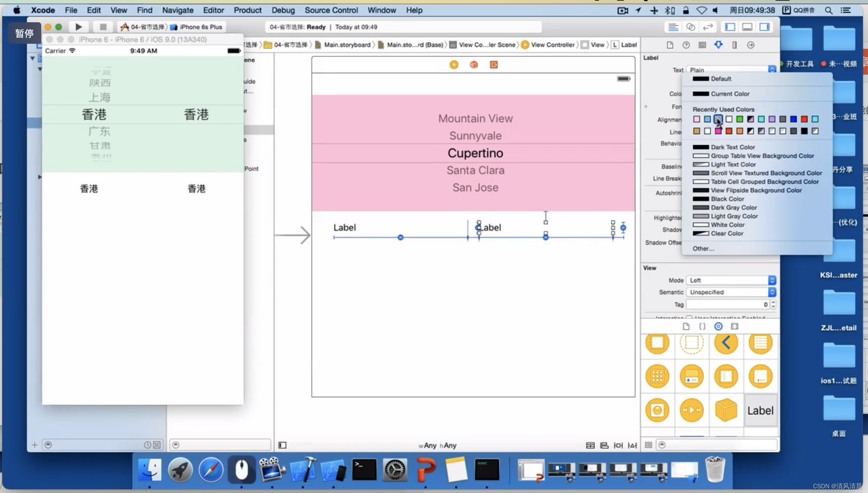Open the Quick Help inspector

click(686, 45)
